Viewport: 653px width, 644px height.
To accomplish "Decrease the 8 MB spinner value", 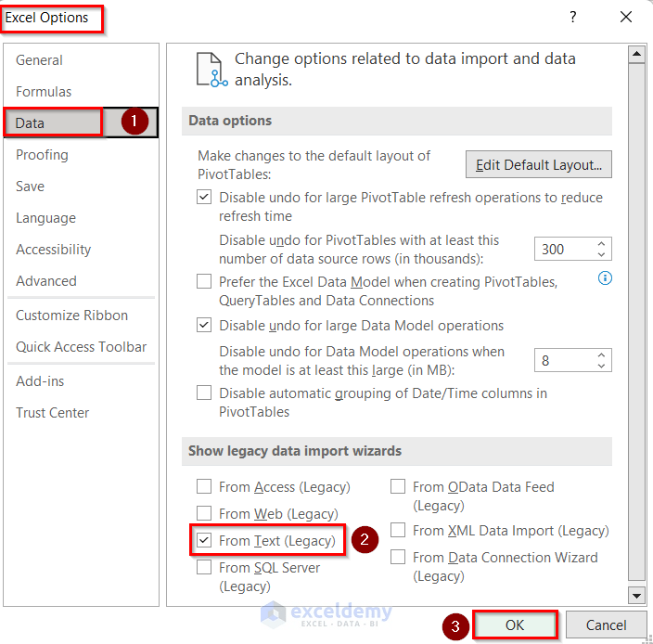I will point(601,366).
